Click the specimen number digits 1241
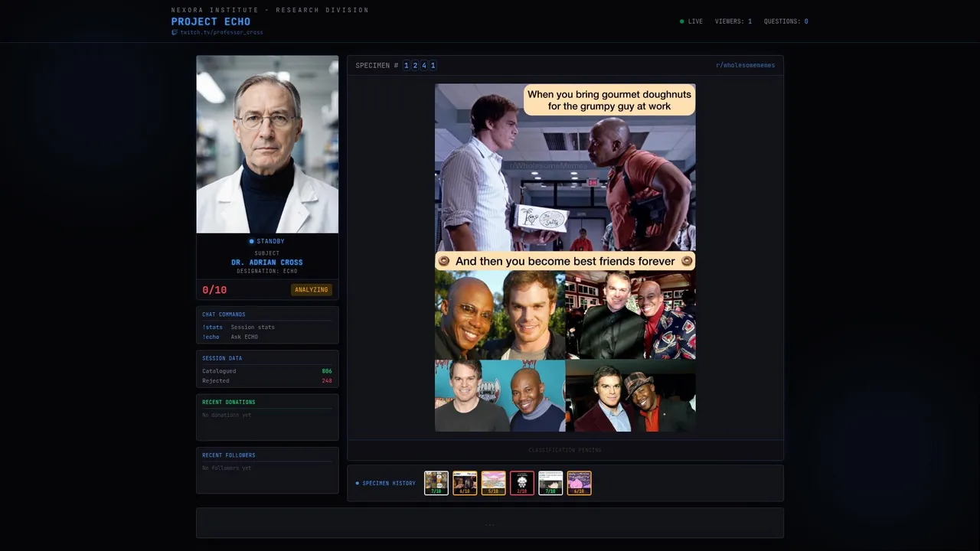The height and width of the screenshot is (551, 980). (x=420, y=66)
